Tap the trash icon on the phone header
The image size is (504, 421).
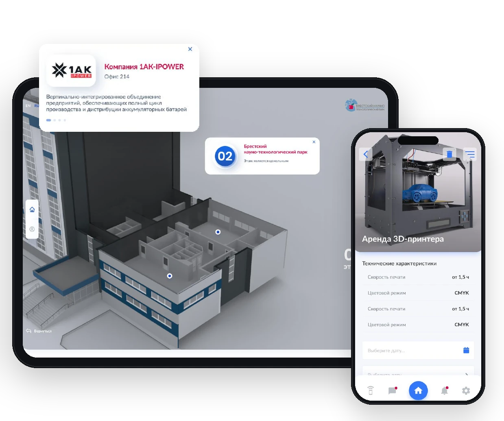[449, 154]
